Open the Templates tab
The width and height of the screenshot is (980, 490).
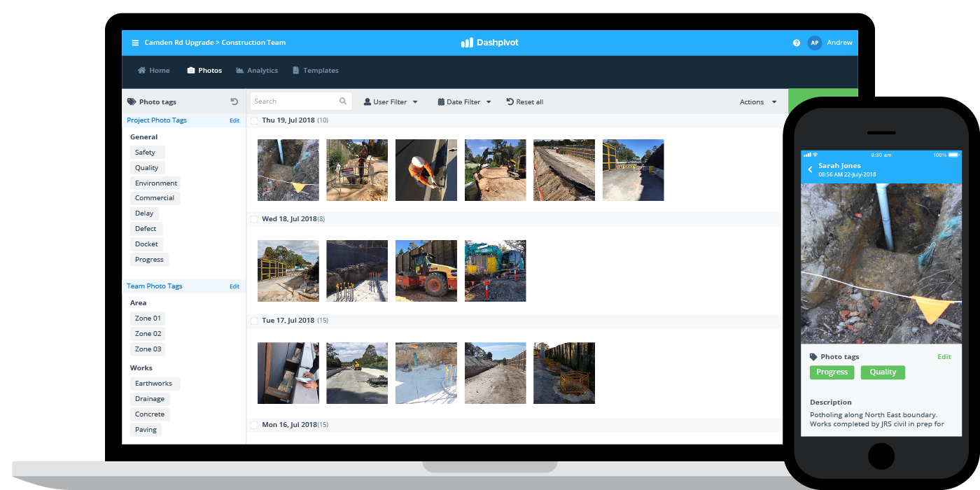[316, 71]
